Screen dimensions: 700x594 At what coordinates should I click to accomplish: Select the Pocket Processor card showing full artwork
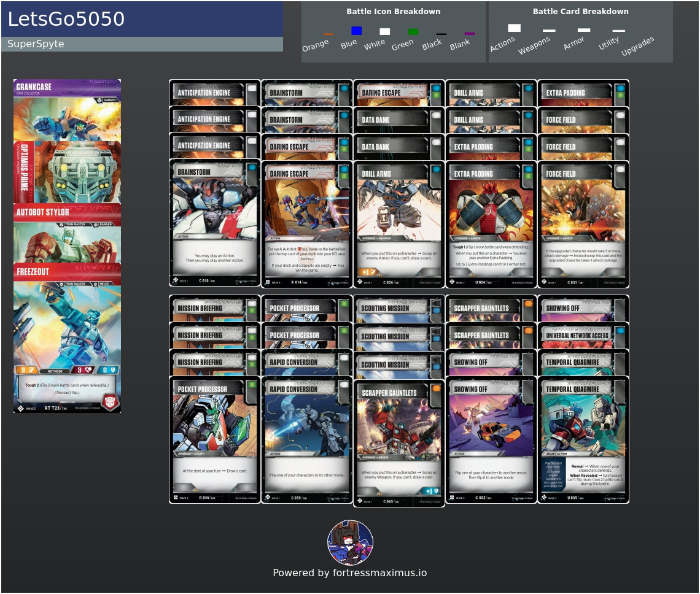[215, 440]
